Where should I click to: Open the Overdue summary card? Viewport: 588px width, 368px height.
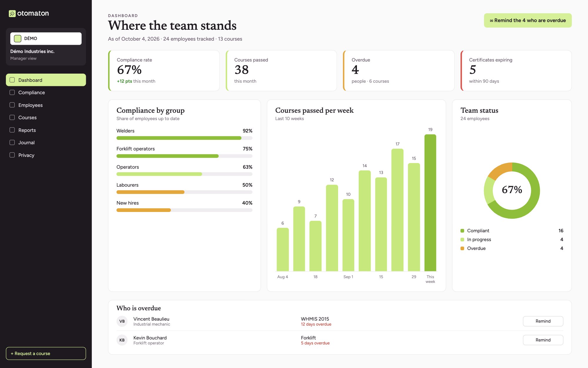coord(398,71)
